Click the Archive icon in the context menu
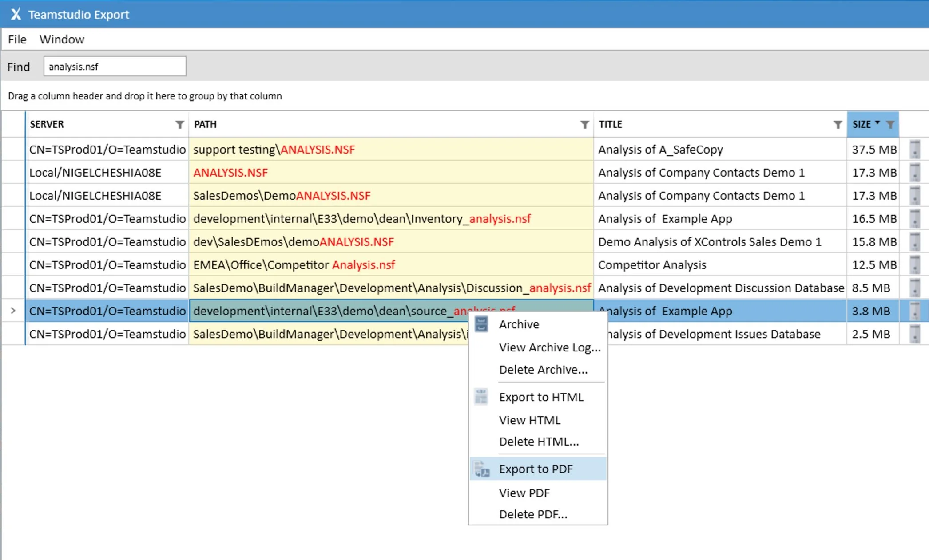 click(481, 324)
